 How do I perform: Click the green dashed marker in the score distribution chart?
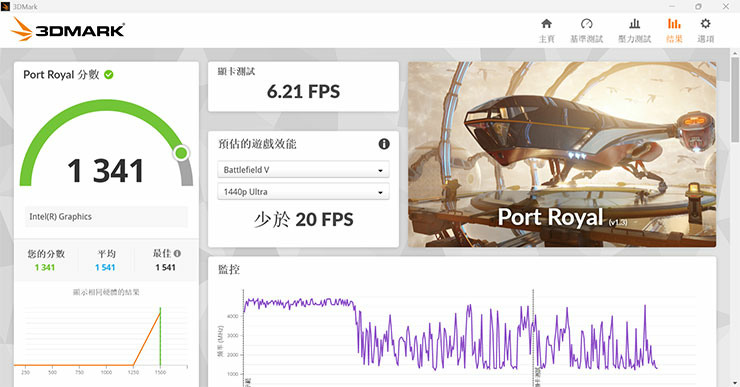click(160, 337)
